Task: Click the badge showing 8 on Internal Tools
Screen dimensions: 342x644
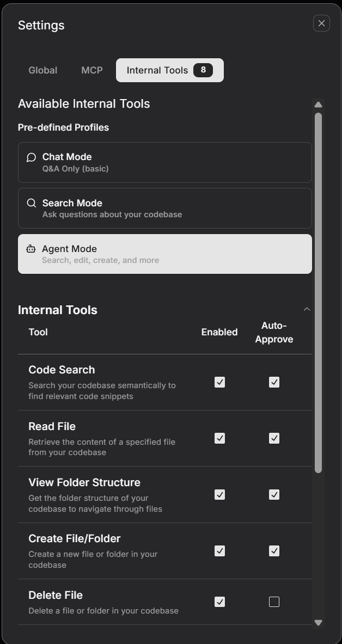Action: coord(203,70)
